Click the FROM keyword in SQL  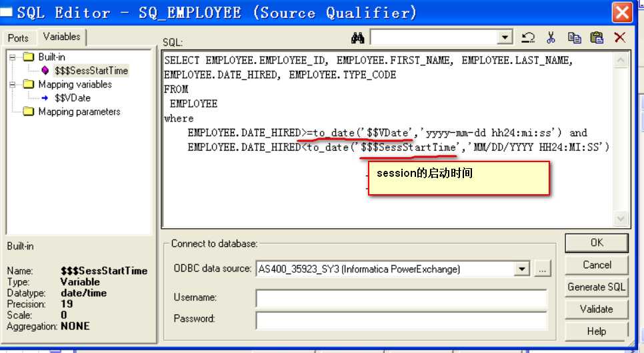click(176, 89)
